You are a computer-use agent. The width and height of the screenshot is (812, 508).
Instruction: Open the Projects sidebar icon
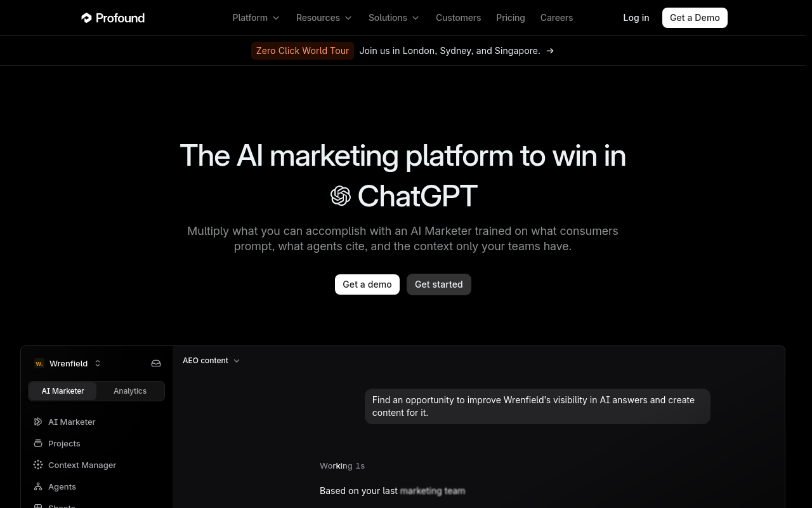38,443
